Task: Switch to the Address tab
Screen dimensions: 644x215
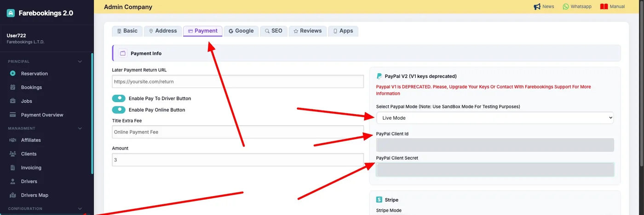Action: (x=163, y=31)
